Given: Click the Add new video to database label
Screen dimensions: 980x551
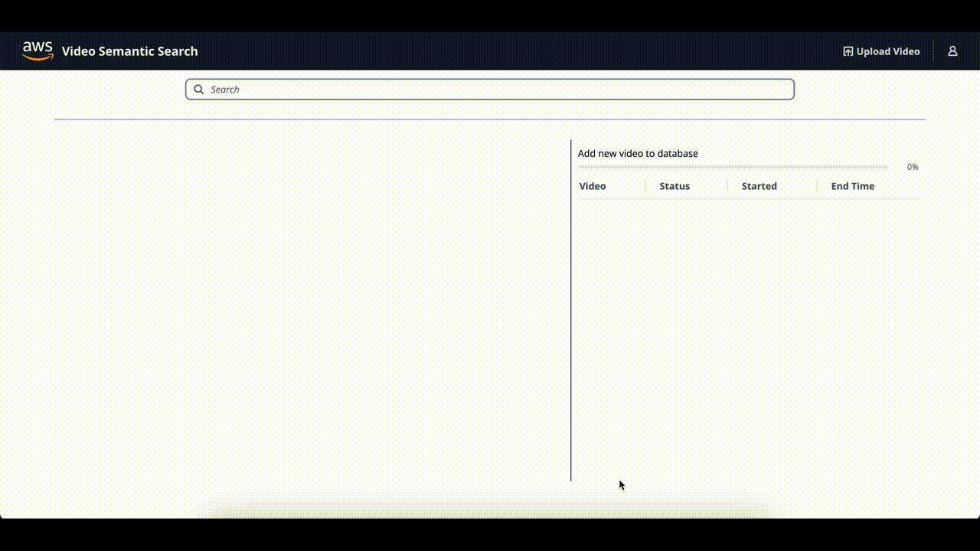Looking at the screenshot, I should (x=638, y=153).
